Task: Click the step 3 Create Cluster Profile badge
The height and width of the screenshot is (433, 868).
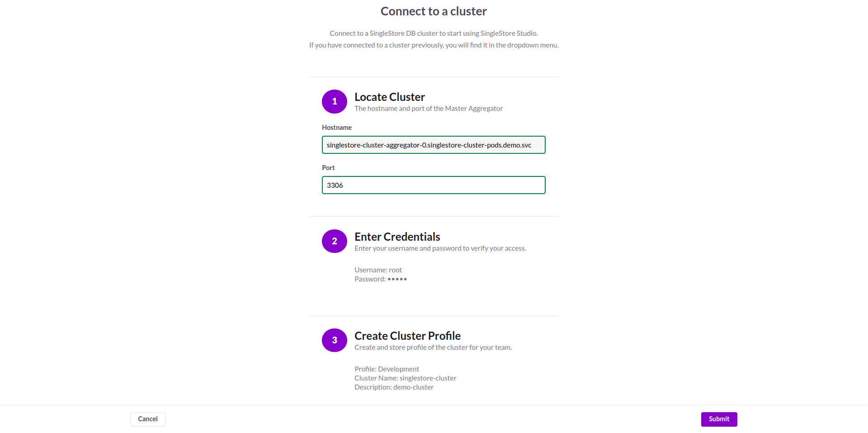Action: coord(334,340)
